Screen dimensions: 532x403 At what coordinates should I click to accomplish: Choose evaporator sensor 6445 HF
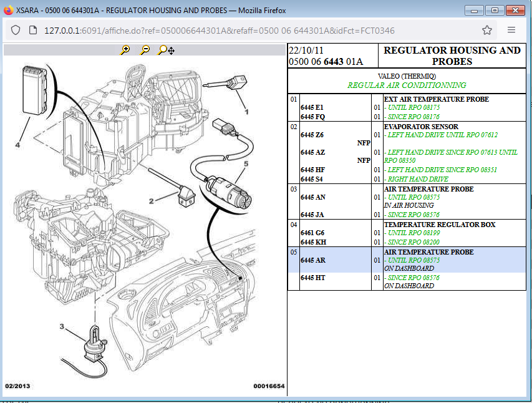(x=313, y=170)
